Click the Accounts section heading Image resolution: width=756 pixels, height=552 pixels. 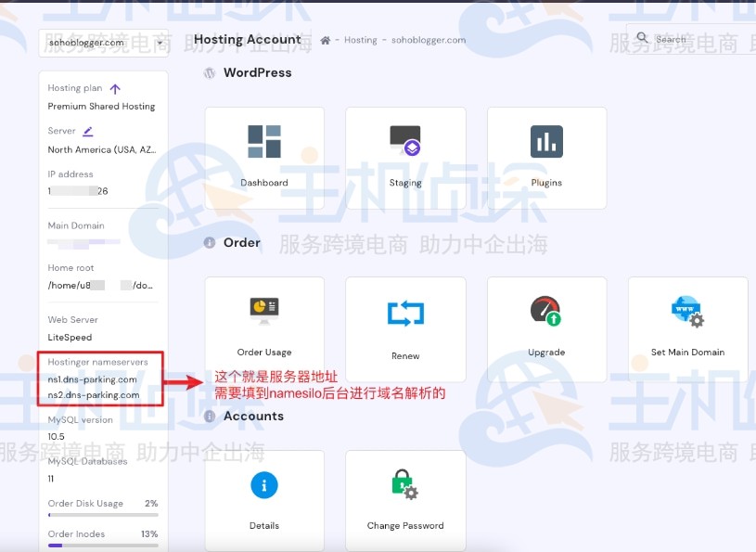(253, 416)
